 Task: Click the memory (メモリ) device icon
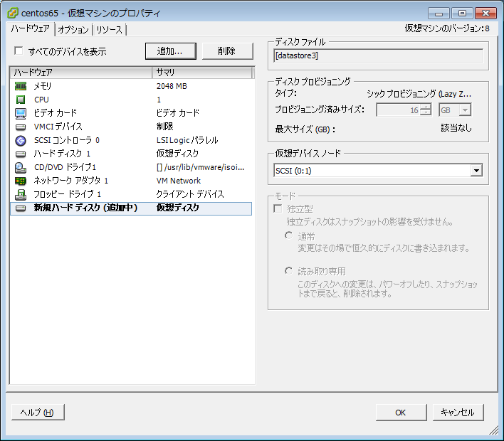21,86
